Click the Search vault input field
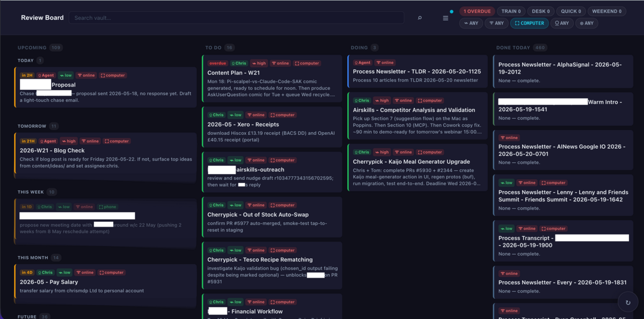The width and height of the screenshot is (644, 319). point(237,18)
